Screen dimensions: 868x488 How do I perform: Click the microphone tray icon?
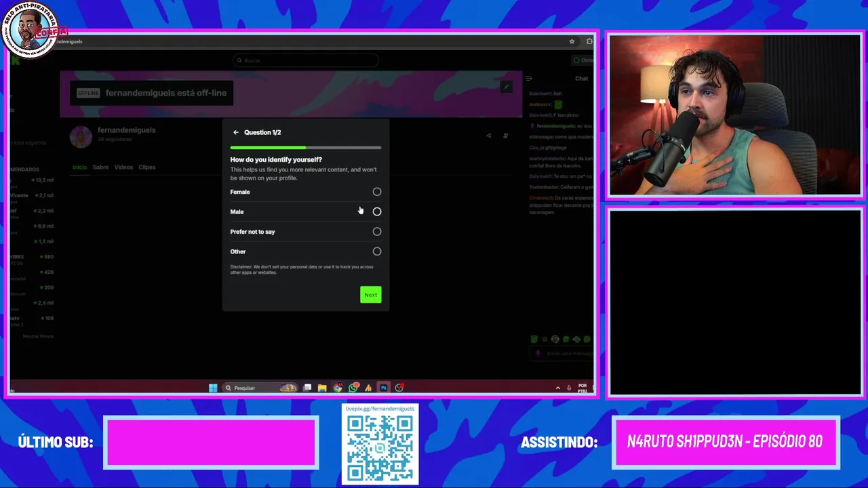point(569,388)
